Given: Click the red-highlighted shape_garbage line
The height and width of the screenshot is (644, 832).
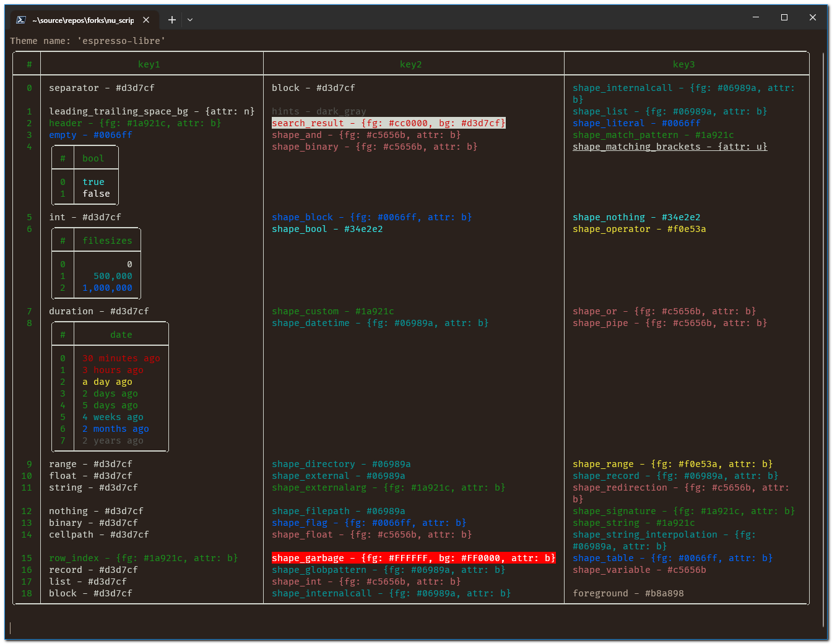Looking at the screenshot, I should click(x=414, y=558).
